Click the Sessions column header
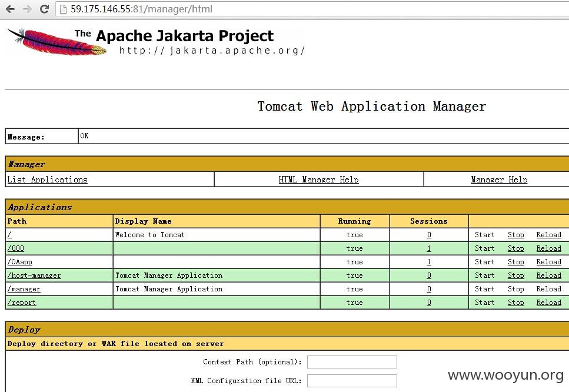Viewport: 569px width, 392px height. 429,221
